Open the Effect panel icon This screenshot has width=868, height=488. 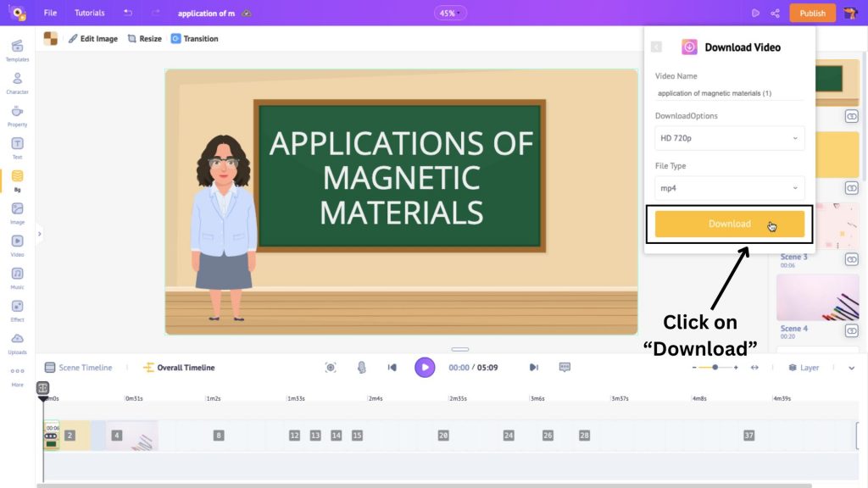coord(17,307)
